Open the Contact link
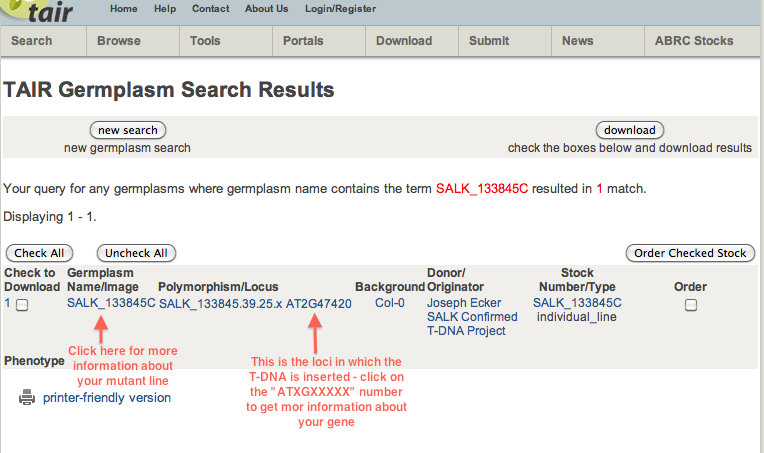764x453 pixels. point(210,9)
